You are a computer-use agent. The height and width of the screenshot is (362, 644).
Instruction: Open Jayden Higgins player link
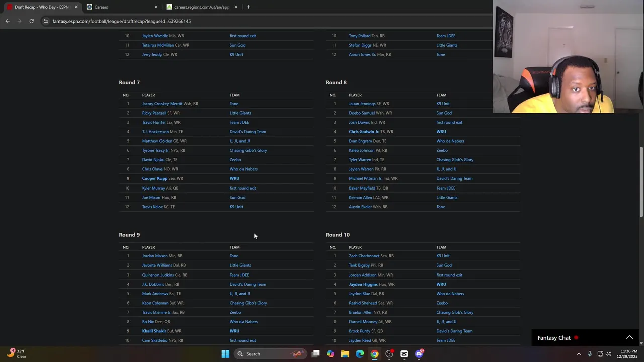click(x=363, y=284)
